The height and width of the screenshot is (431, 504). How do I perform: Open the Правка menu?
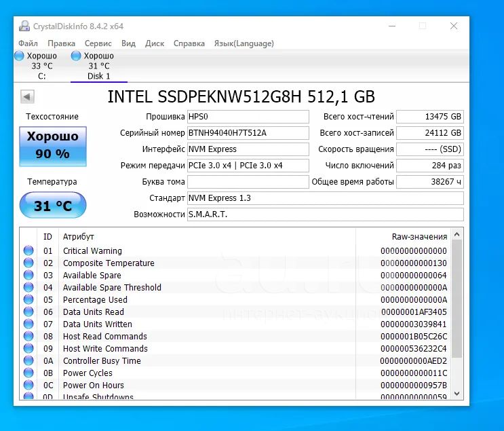pyautogui.click(x=62, y=43)
